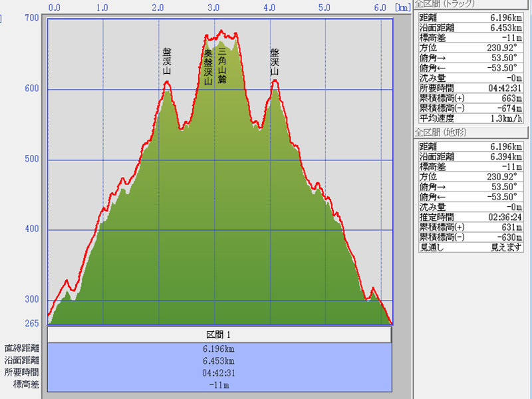This screenshot has width=532, height=399.
Task: Click the 6.196km value in section table
Action: [x=219, y=348]
